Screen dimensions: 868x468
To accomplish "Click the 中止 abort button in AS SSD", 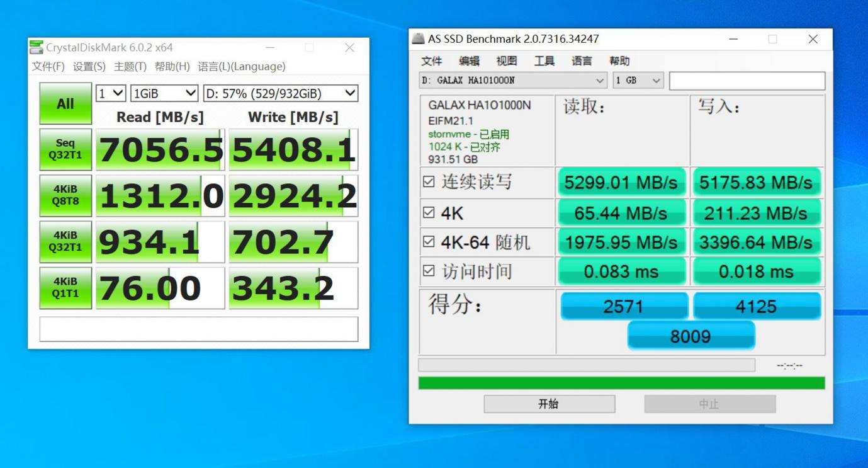I will coord(709,404).
